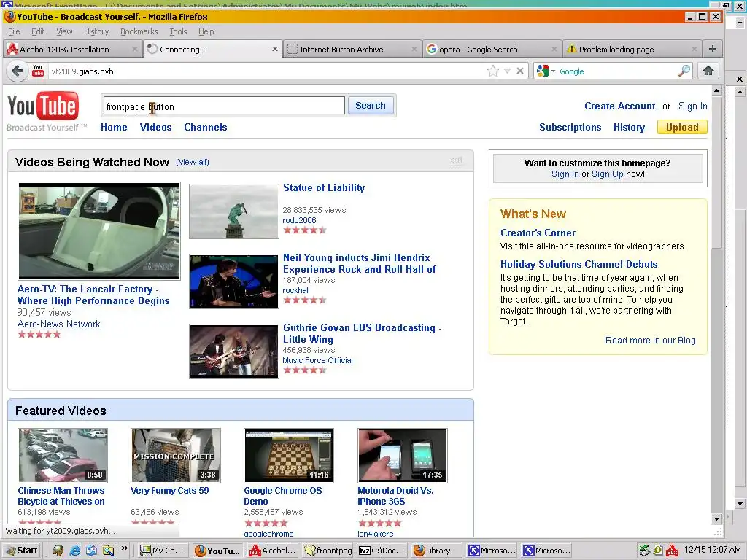Image resolution: width=747 pixels, height=560 pixels.
Task: Click the top Sign In link
Action: (x=693, y=106)
